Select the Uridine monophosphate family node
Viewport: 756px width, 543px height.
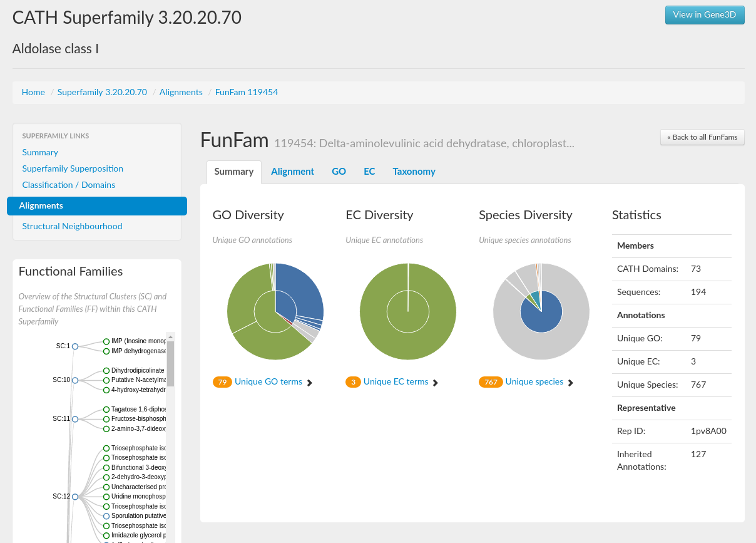pos(106,497)
